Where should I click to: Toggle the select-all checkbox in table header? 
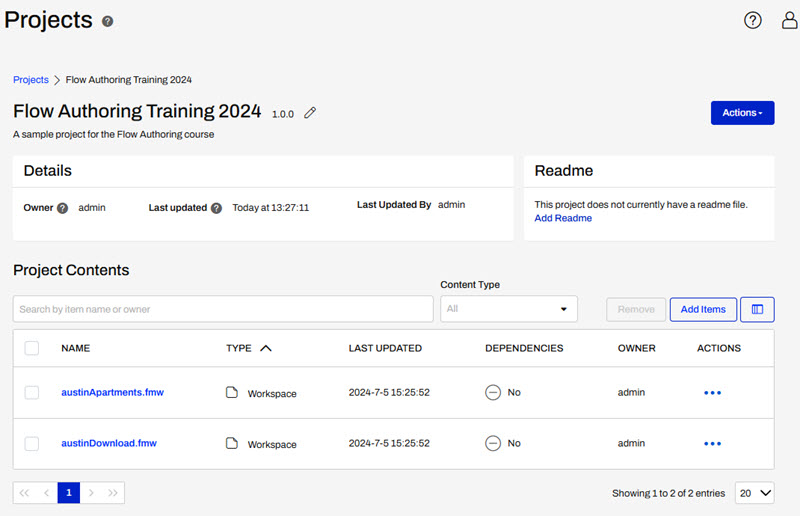(32, 348)
